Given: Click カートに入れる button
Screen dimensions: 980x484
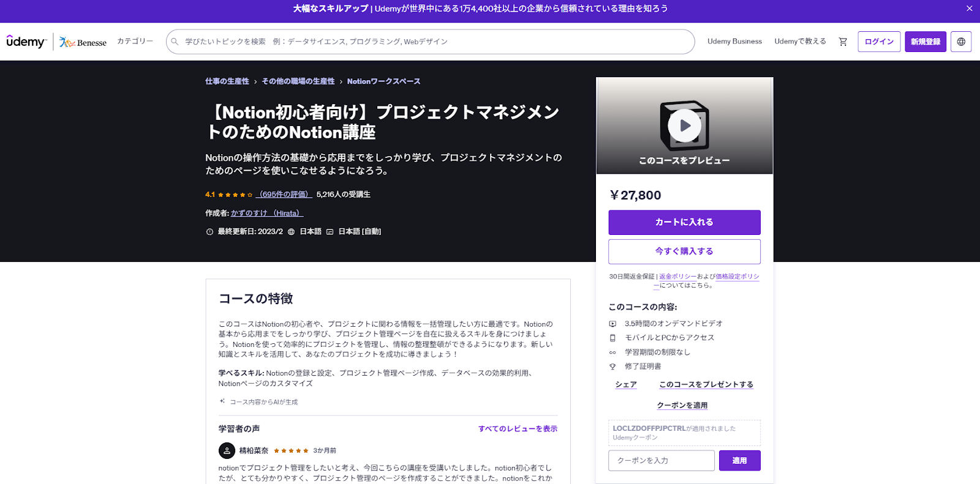Looking at the screenshot, I should 684,222.
